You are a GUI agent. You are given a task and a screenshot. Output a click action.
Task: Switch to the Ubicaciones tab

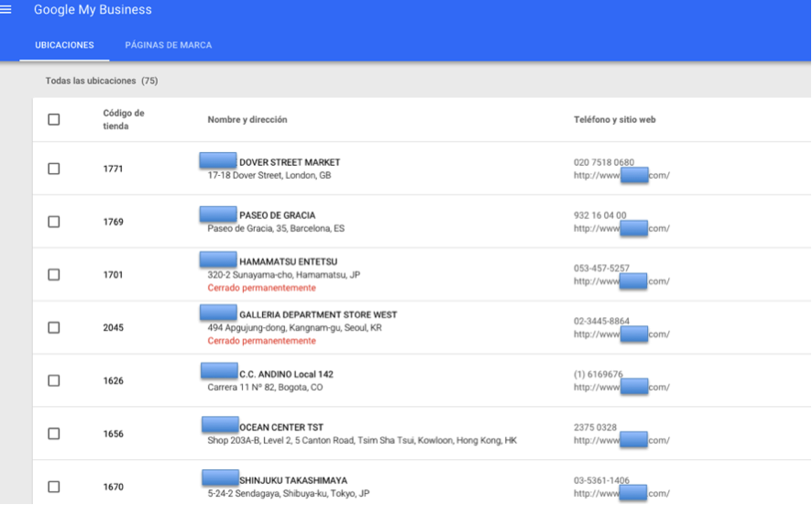click(x=64, y=45)
